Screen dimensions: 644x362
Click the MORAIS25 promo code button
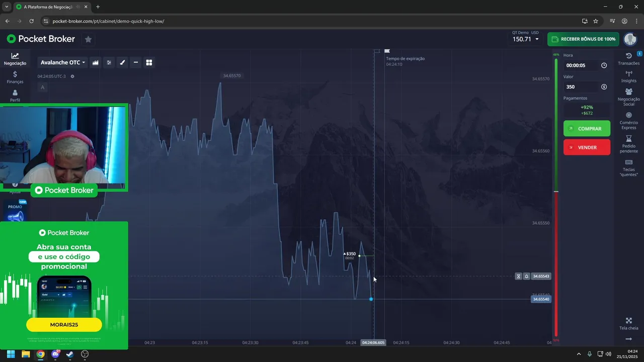[64, 325]
